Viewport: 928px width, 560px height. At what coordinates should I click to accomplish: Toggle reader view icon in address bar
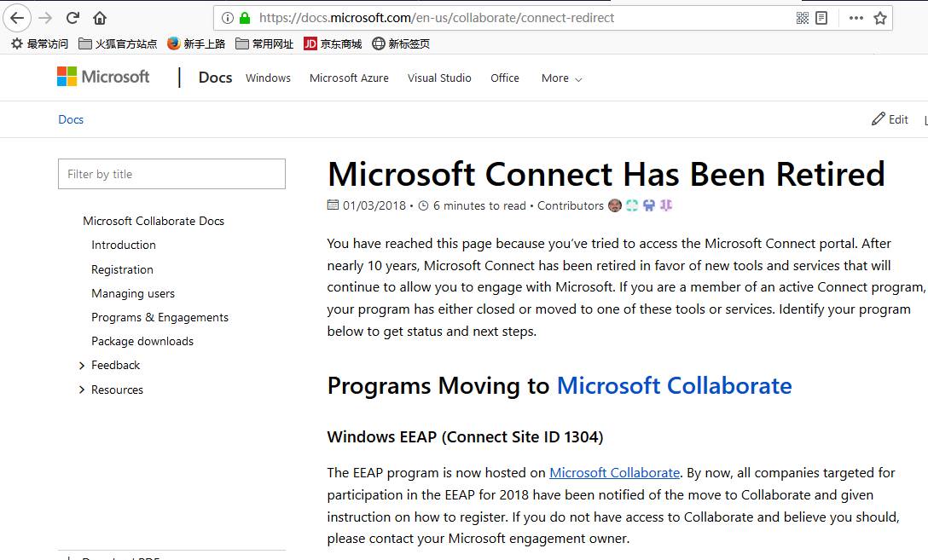[821, 18]
